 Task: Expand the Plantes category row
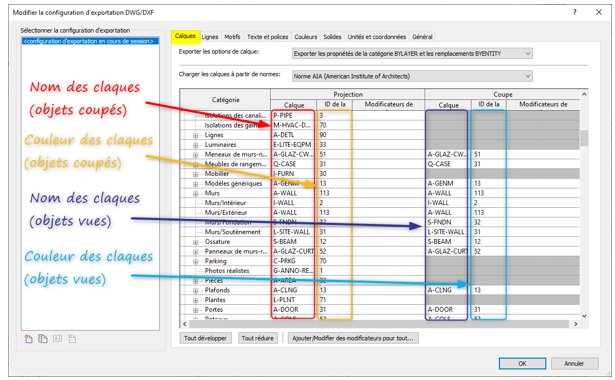point(195,300)
